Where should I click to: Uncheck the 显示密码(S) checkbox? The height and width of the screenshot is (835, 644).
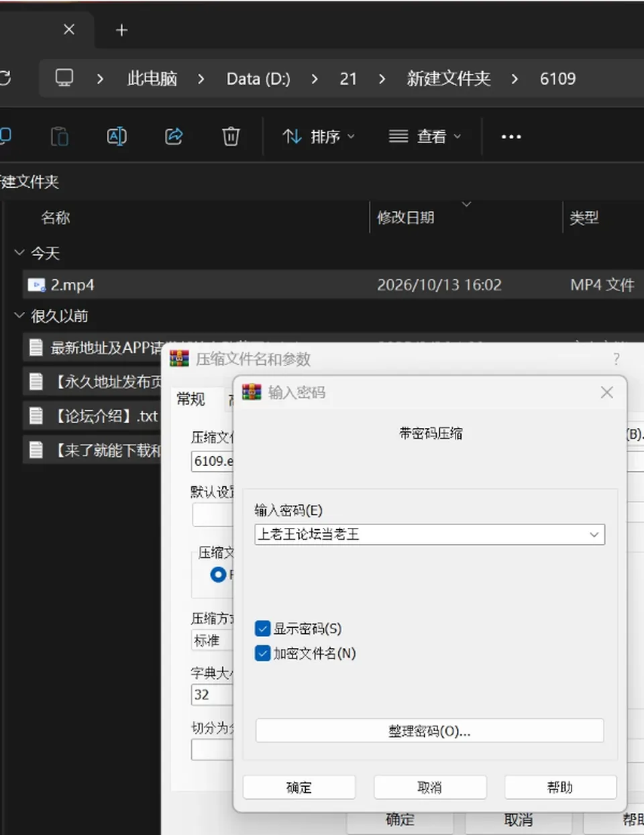(263, 628)
